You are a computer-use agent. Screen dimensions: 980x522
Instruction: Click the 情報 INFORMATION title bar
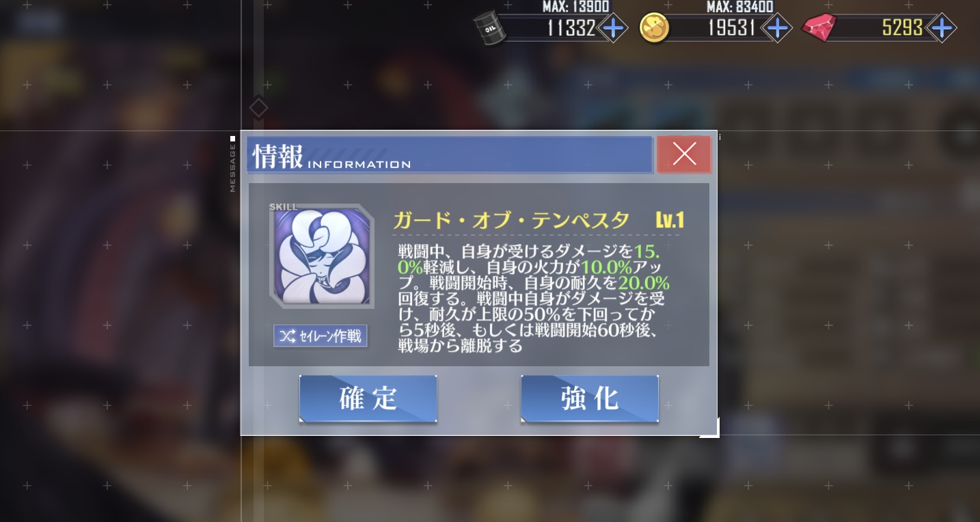coord(449,155)
